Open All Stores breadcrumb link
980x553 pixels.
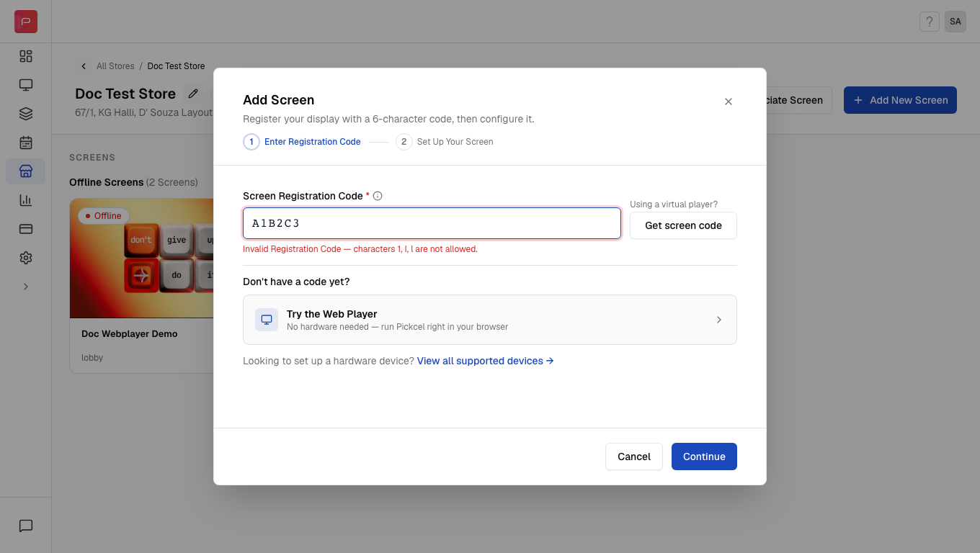tap(115, 66)
